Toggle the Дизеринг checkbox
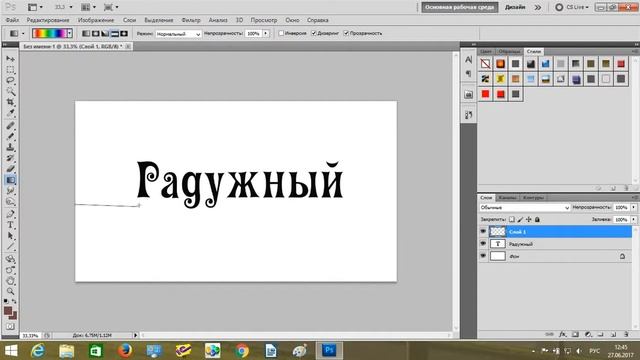Viewport: 640px width, 360px height. [314, 33]
